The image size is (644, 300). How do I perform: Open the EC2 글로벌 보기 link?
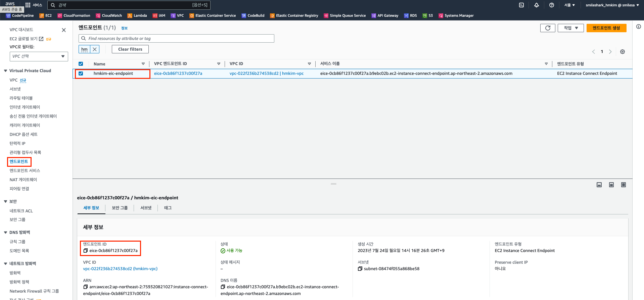click(x=27, y=39)
